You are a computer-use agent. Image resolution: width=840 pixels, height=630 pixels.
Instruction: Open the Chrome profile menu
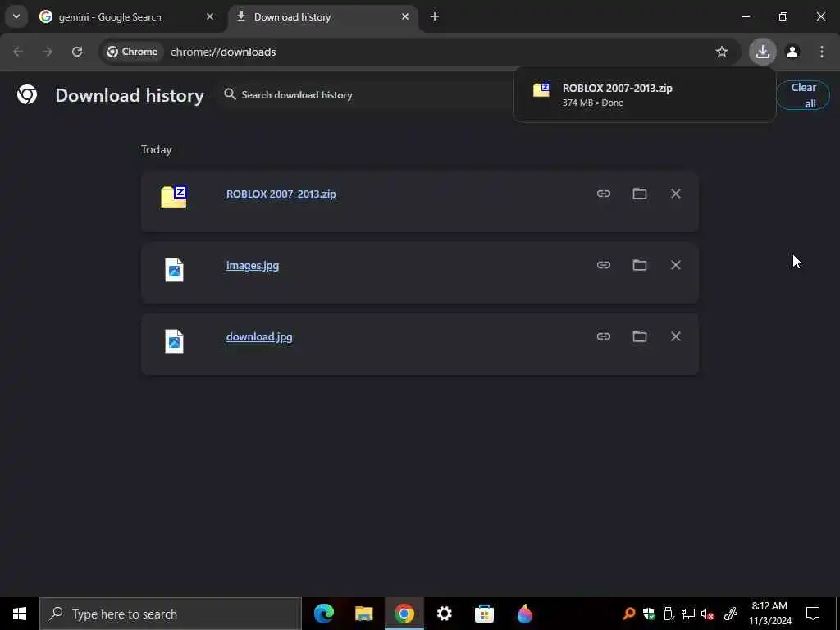point(792,52)
